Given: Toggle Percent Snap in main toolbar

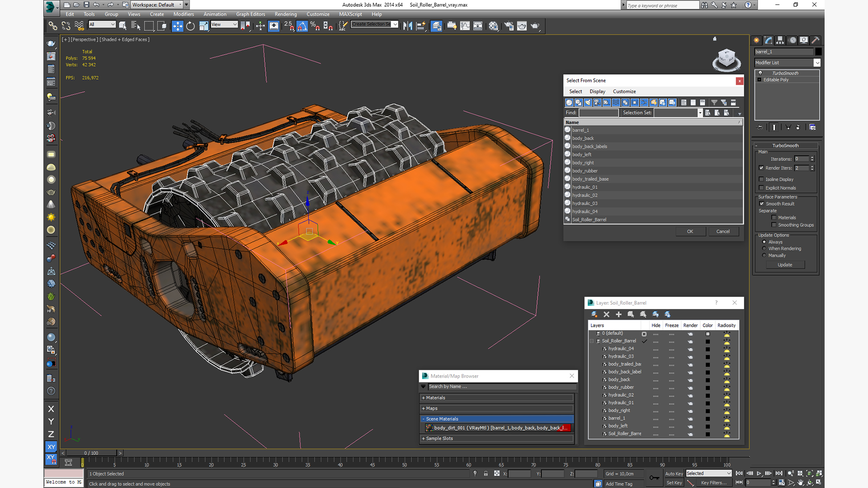Looking at the screenshot, I should coord(315,26).
